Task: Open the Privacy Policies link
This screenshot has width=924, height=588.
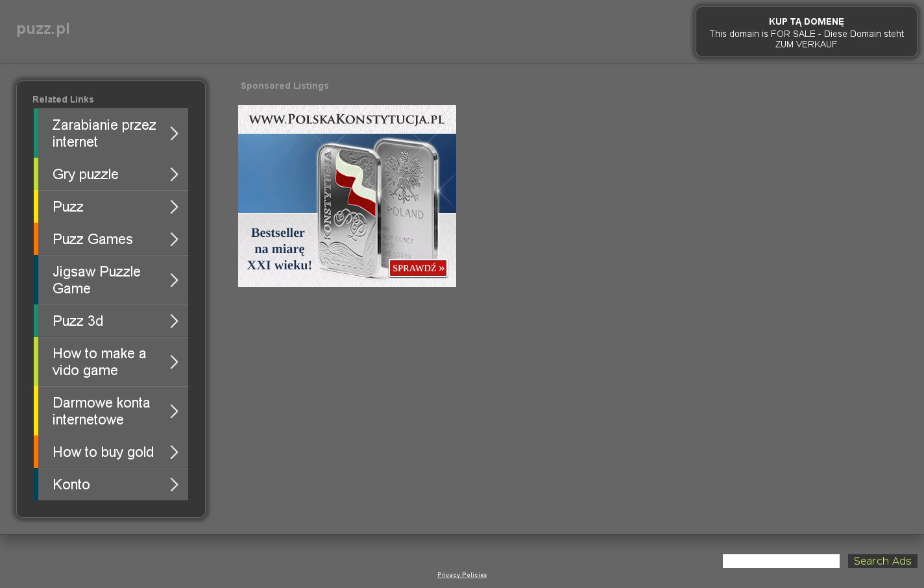Action: tap(462, 575)
